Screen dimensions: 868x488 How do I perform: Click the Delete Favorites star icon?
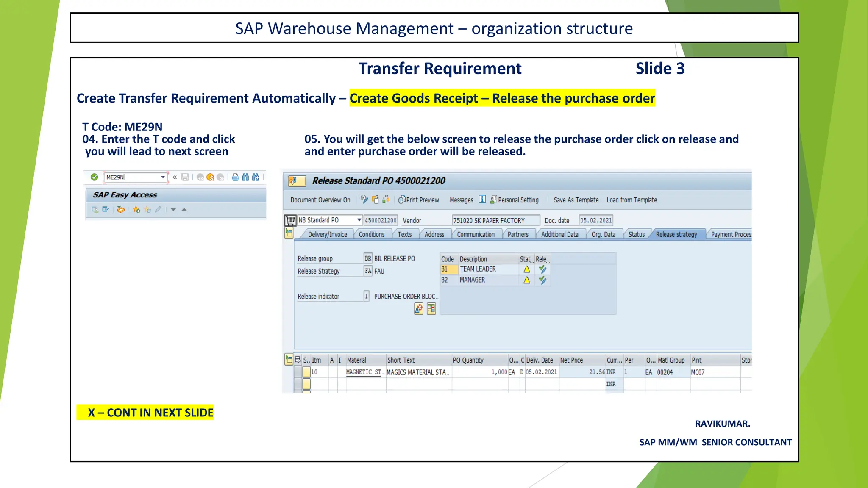tap(147, 209)
